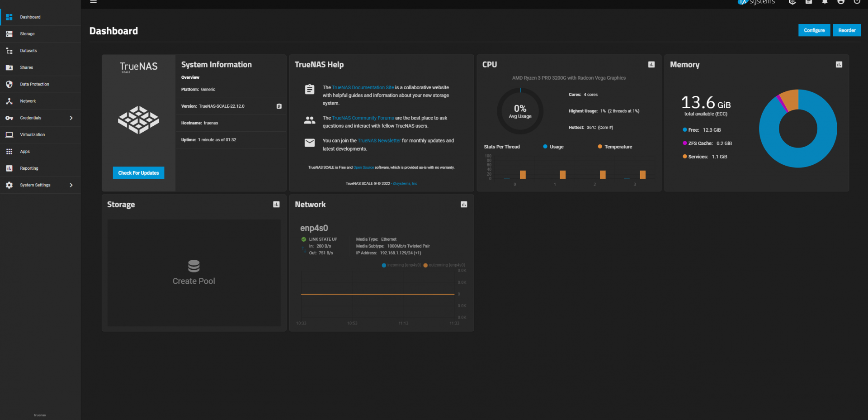Image resolution: width=868 pixels, height=420 pixels.
Task: Toggle the sidebar with the hamburger menu
Action: tap(94, 2)
